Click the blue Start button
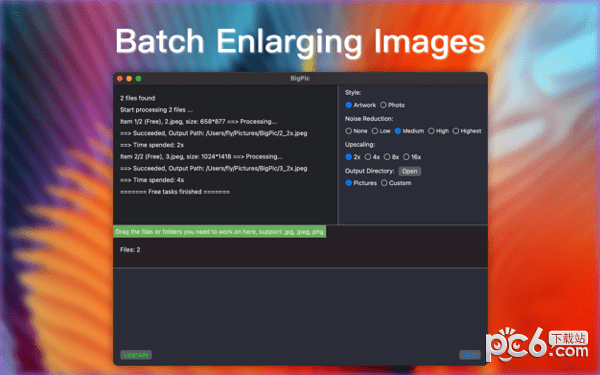The image size is (600, 375). click(470, 355)
